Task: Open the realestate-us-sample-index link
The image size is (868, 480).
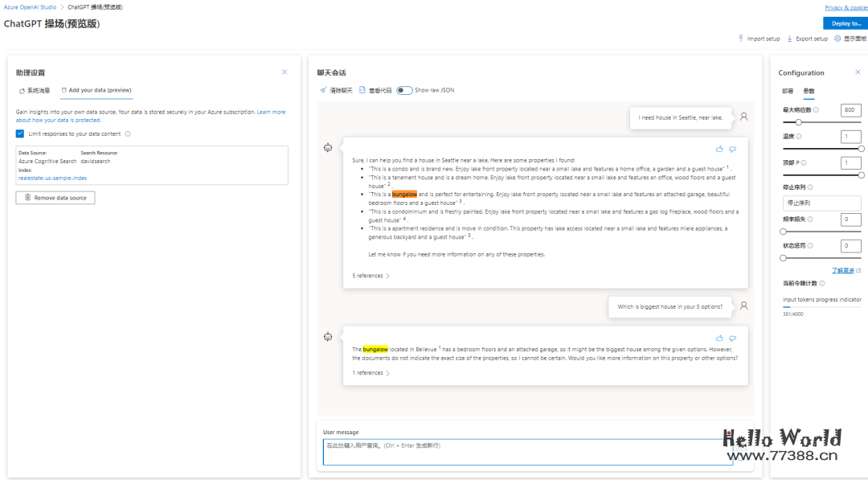Action: (x=53, y=178)
